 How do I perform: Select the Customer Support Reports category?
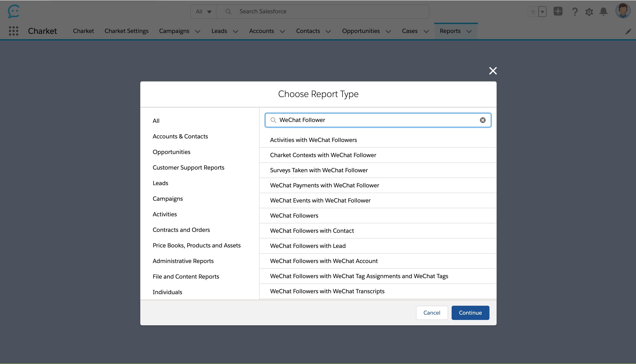pyautogui.click(x=188, y=168)
